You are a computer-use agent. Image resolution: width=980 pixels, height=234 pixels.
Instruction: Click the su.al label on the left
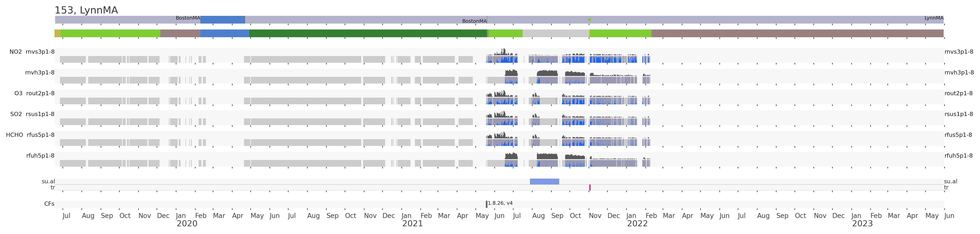[x=48, y=181]
